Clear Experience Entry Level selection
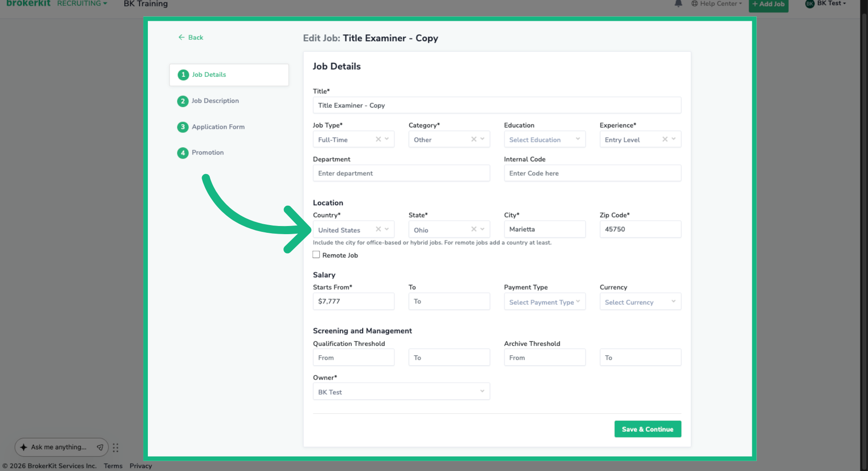The width and height of the screenshot is (868, 471). pyautogui.click(x=665, y=139)
